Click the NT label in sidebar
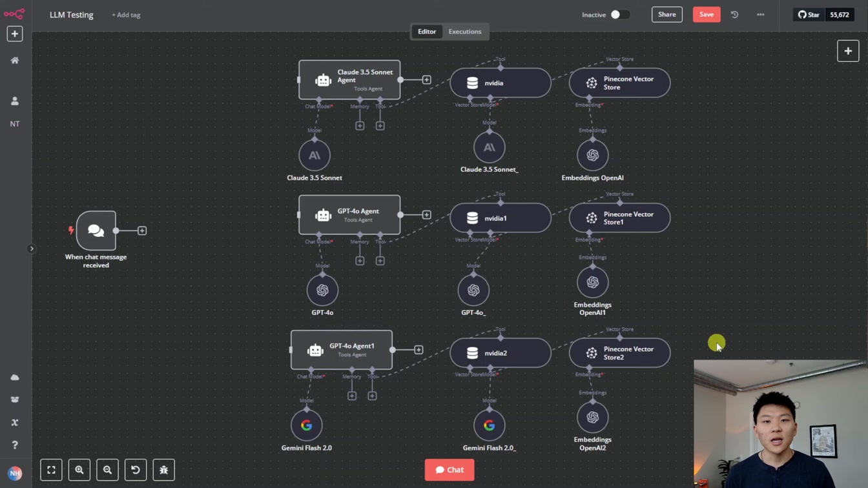The width and height of the screenshot is (868, 488). (x=15, y=123)
